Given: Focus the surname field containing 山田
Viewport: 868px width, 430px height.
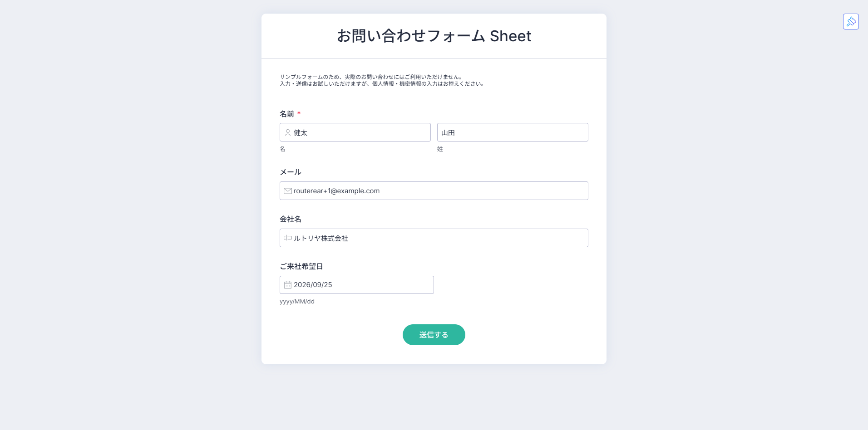Looking at the screenshot, I should pos(513,132).
